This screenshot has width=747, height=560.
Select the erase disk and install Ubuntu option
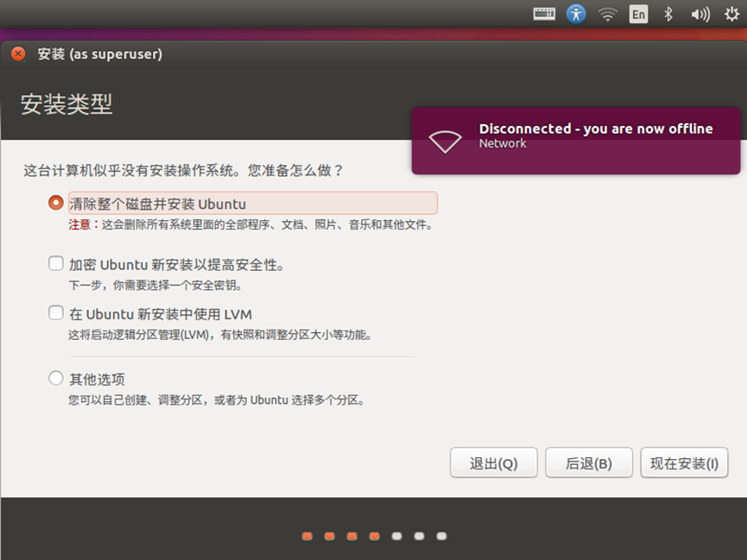[56, 203]
